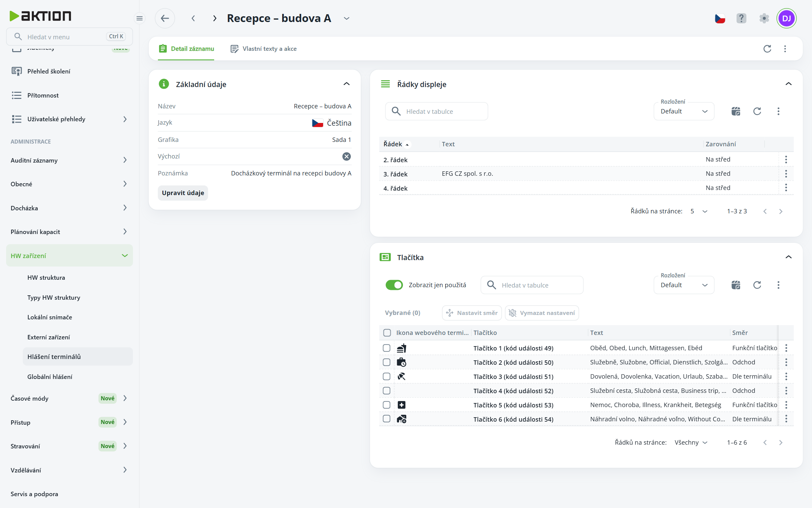
Task: Open three-dot menu of Řádky displeje toolbar
Action: coord(779,111)
